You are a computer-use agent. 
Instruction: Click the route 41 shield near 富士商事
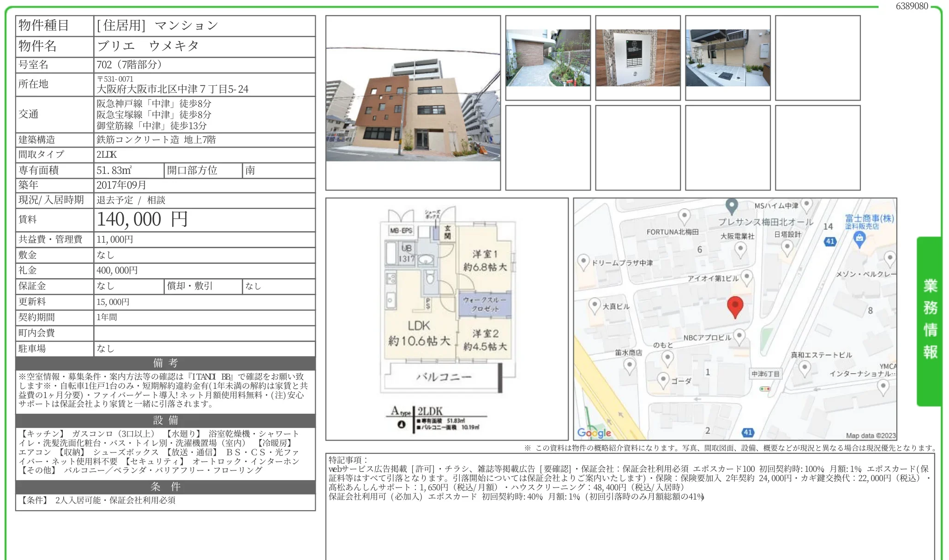coord(830,241)
